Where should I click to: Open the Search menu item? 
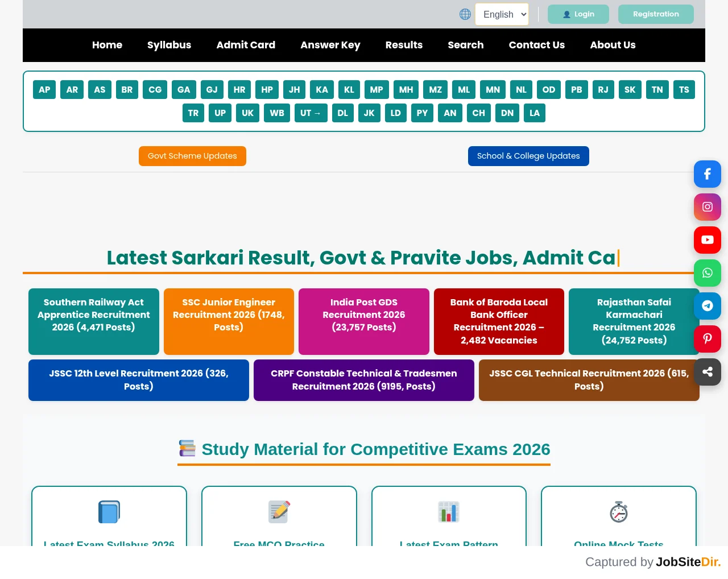tap(466, 45)
